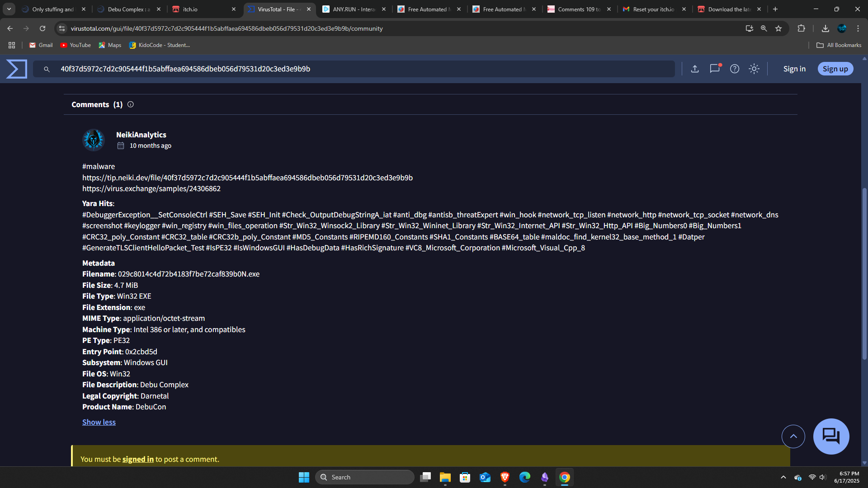Open the NeikiAnalytics profile name

pyautogui.click(x=141, y=135)
